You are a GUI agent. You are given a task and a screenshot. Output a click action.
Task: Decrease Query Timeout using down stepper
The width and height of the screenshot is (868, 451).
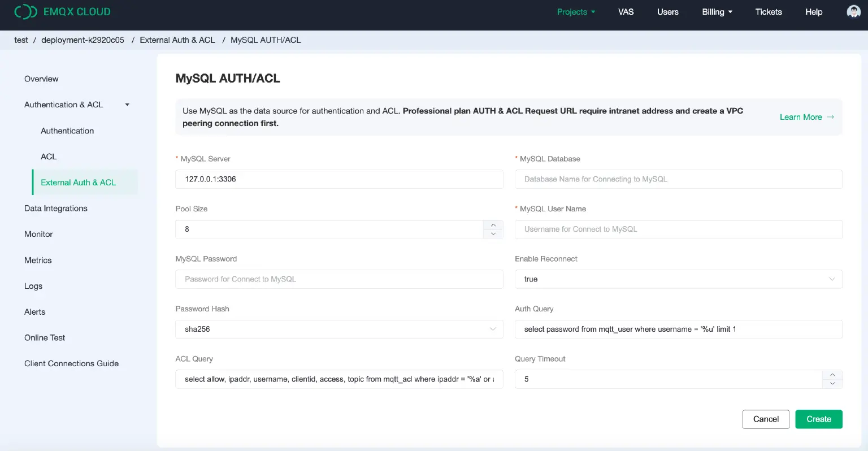click(832, 383)
